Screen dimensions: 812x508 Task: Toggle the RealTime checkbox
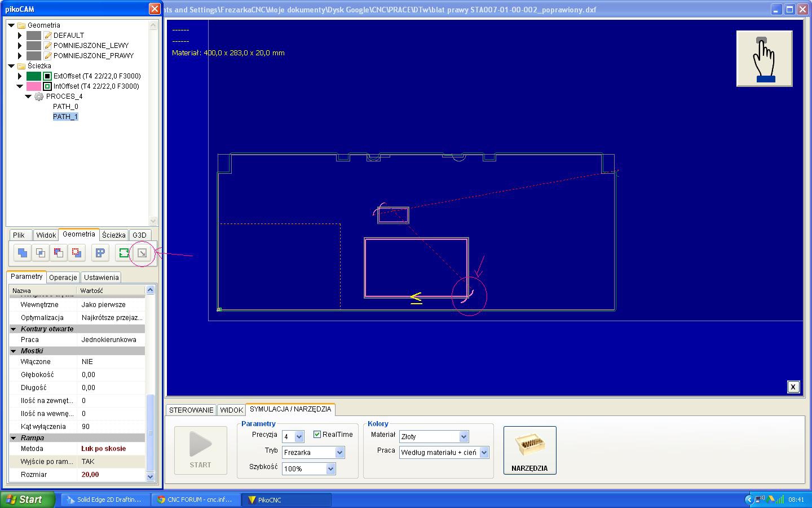click(317, 434)
